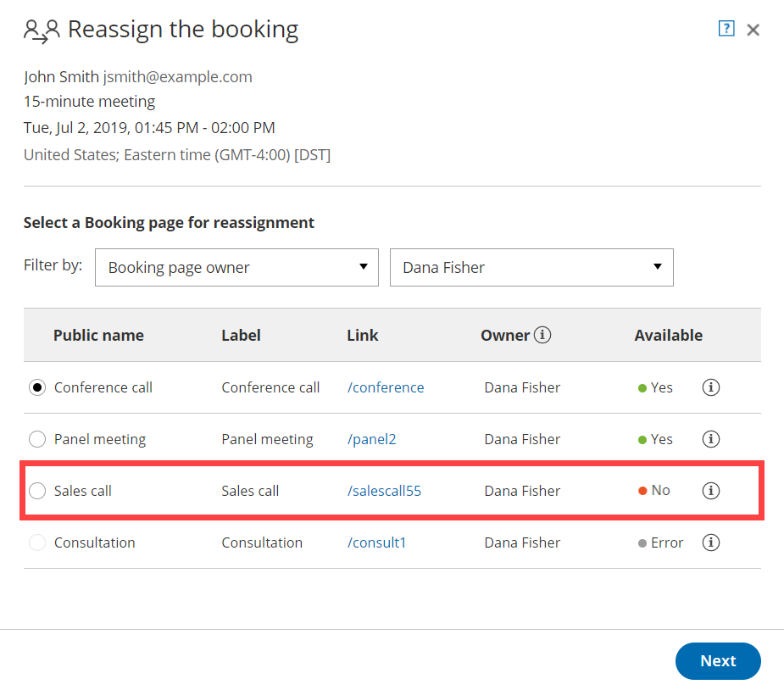The image size is (784, 690).
Task: Click info icon in Sales call row
Action: (711, 491)
